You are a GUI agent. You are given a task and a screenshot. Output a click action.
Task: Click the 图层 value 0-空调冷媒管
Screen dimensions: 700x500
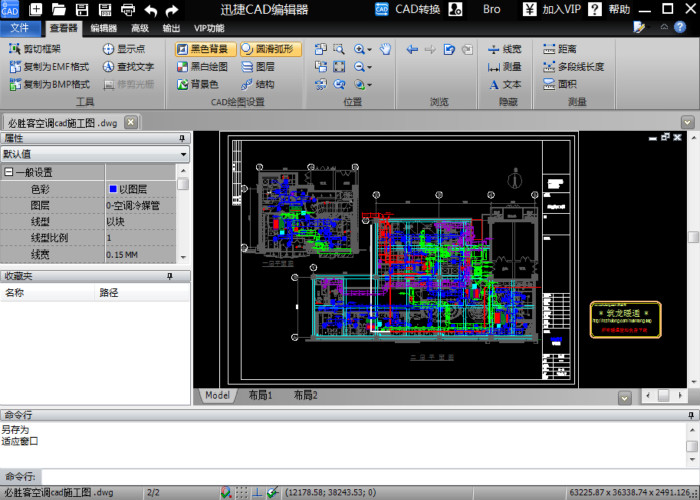point(133,205)
